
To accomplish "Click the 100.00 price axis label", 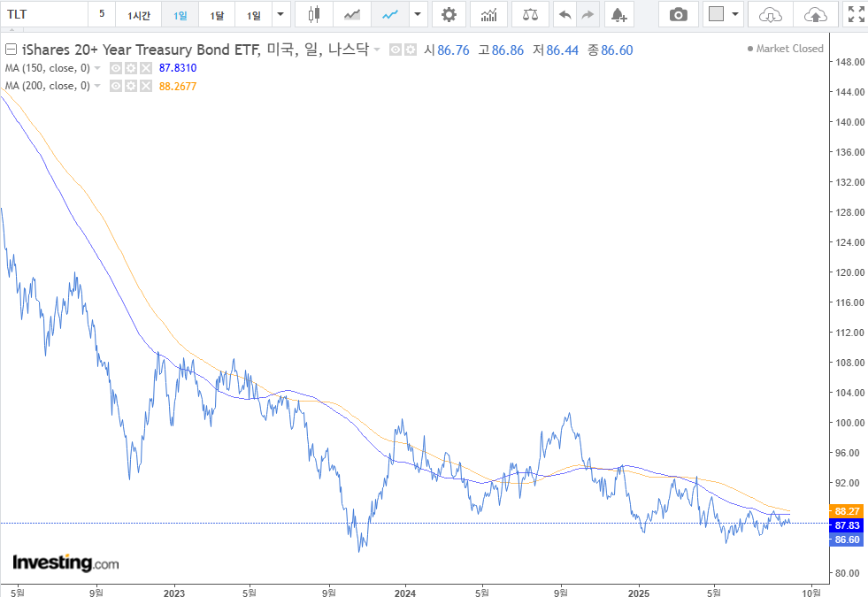I will 849,423.
